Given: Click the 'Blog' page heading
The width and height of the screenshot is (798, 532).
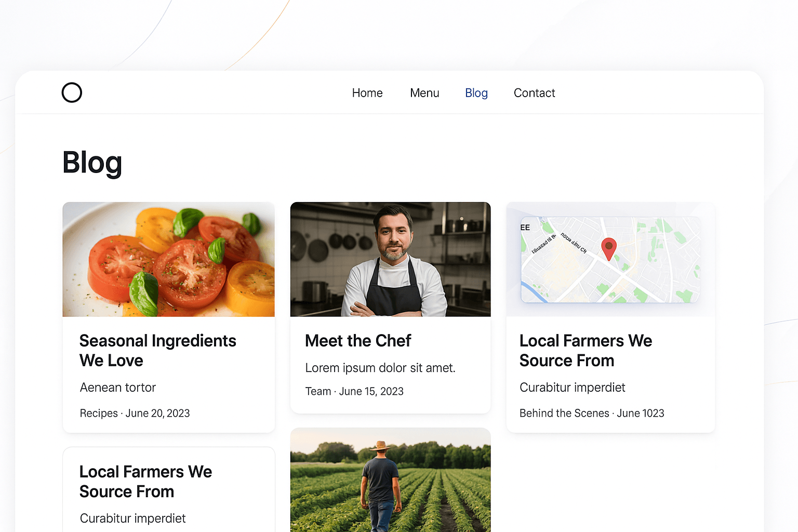Looking at the screenshot, I should (92, 163).
